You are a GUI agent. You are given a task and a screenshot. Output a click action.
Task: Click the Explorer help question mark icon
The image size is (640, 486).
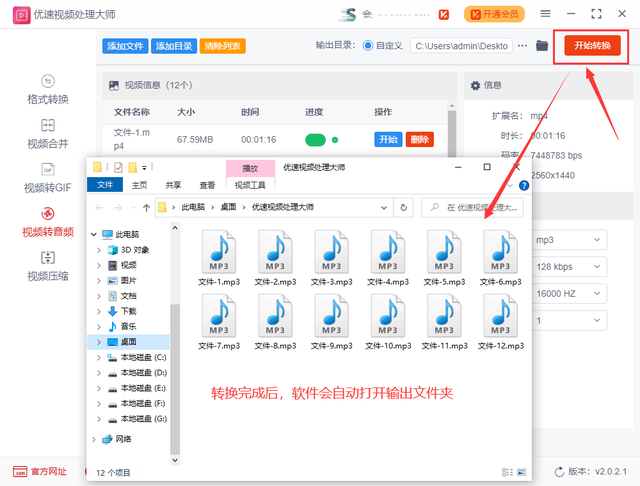[524, 186]
